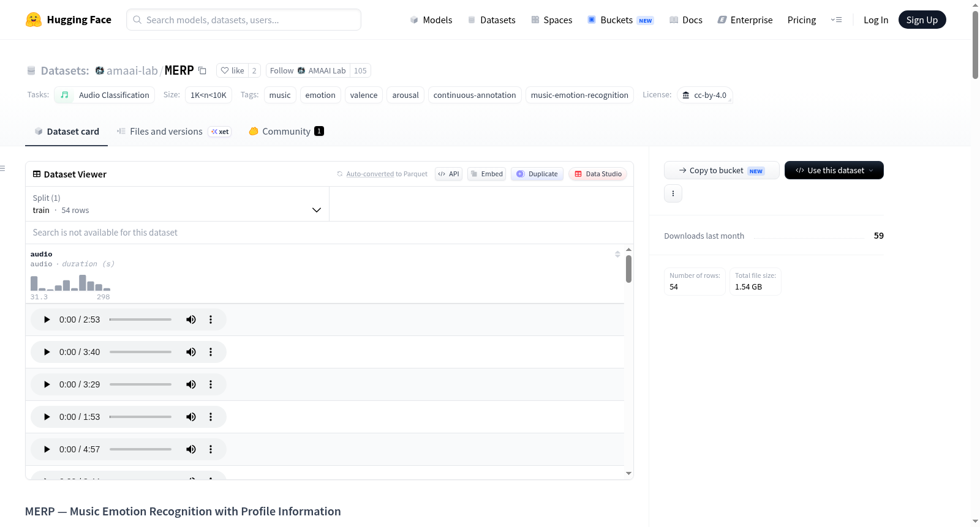
Task: Expand the navigation more-options menu icon
Action: click(836, 20)
